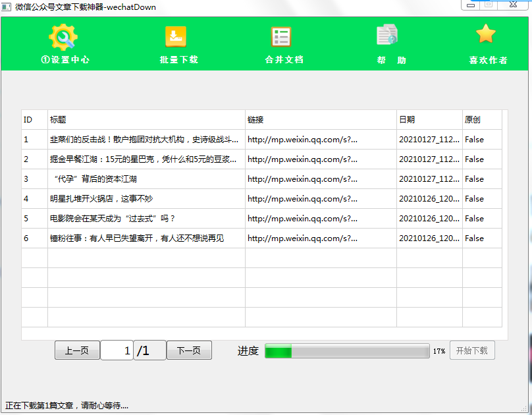Viewport: 532px width, 415px height.
Task: Click ID cell 5
Action: (x=35, y=218)
